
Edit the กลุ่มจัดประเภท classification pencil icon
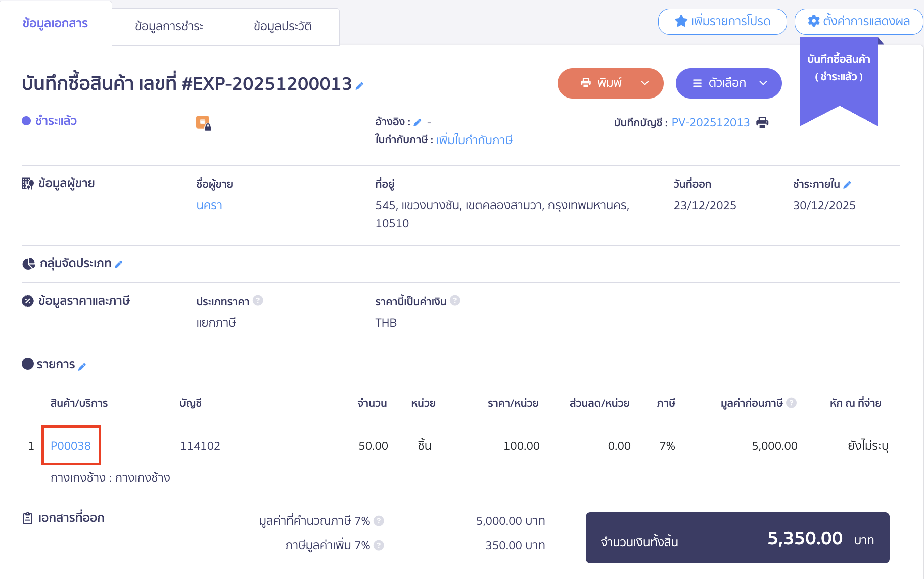[119, 264]
